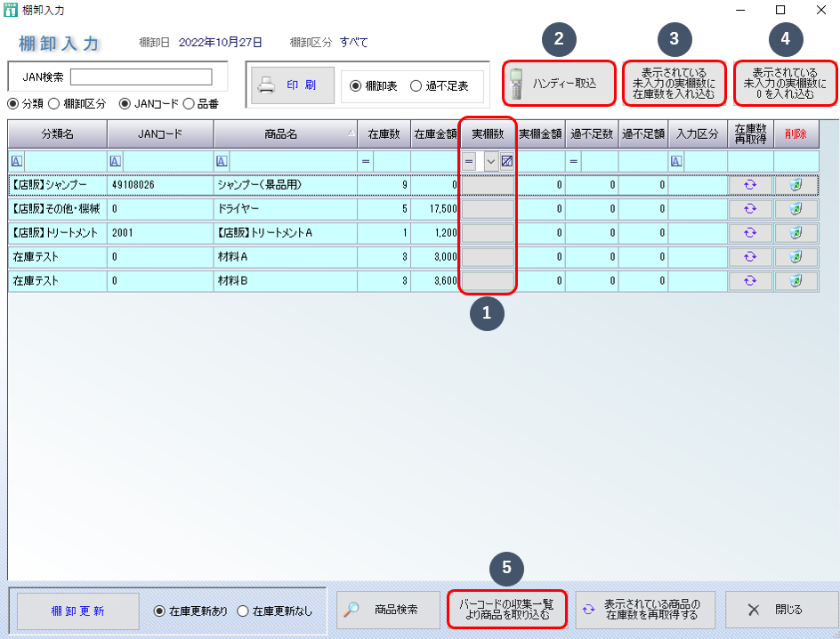This screenshot has height=639, width=840.
Task: Choose the 在庫更新なし option
Action: point(243,611)
